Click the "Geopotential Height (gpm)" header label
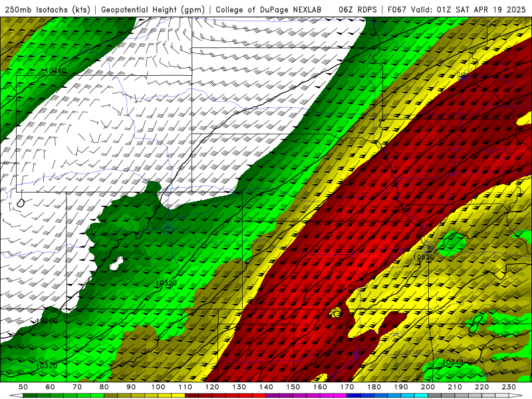The image size is (532, 399). pyautogui.click(x=153, y=9)
